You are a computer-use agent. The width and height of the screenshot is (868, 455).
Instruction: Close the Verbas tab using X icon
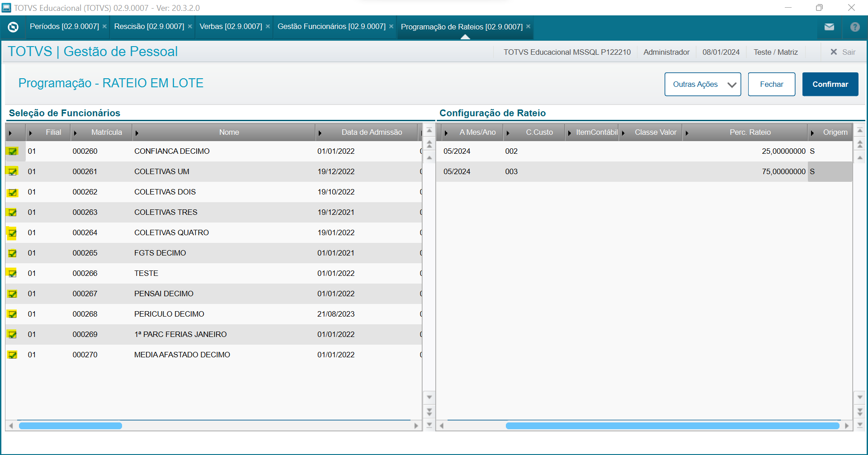pyautogui.click(x=268, y=27)
